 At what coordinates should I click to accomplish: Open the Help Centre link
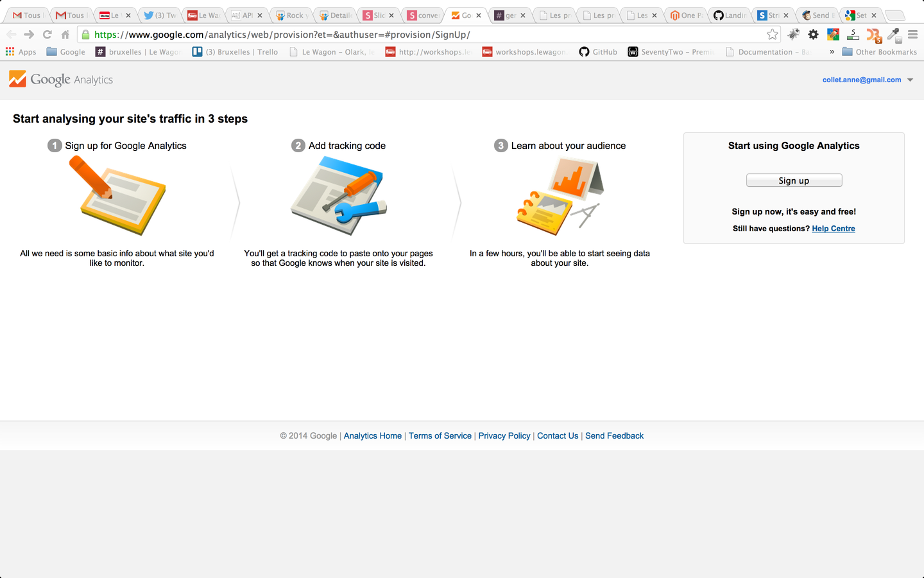[833, 229]
